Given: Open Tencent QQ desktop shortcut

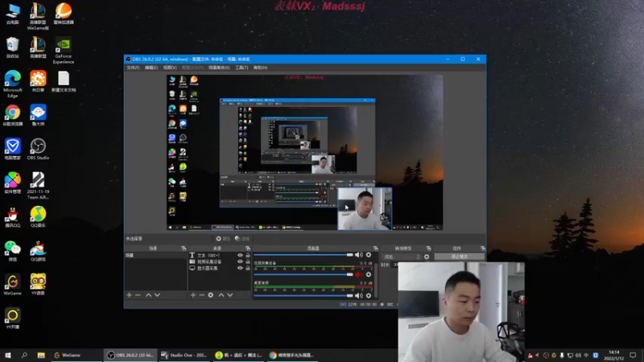Looking at the screenshot, I should [x=13, y=216].
